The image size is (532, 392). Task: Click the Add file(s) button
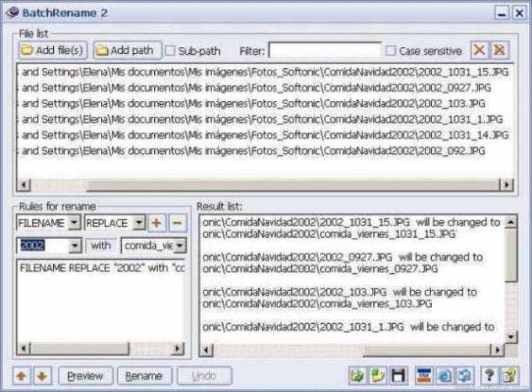pos(53,51)
